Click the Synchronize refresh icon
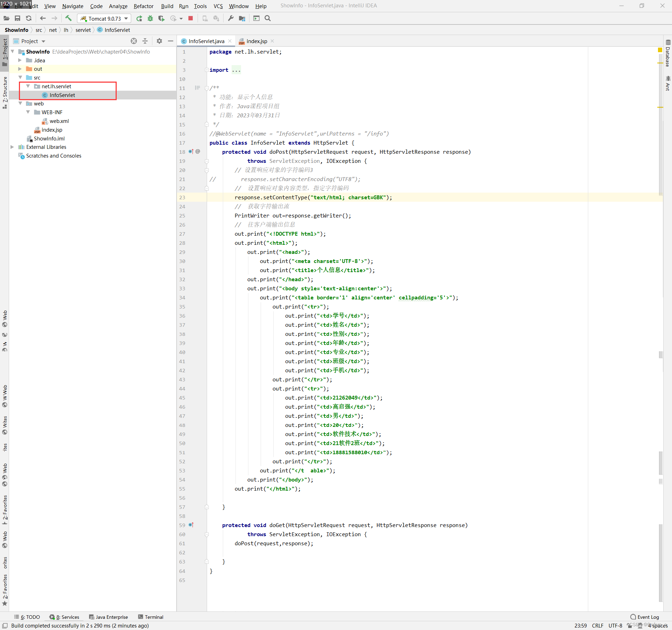672x630 pixels. click(29, 18)
